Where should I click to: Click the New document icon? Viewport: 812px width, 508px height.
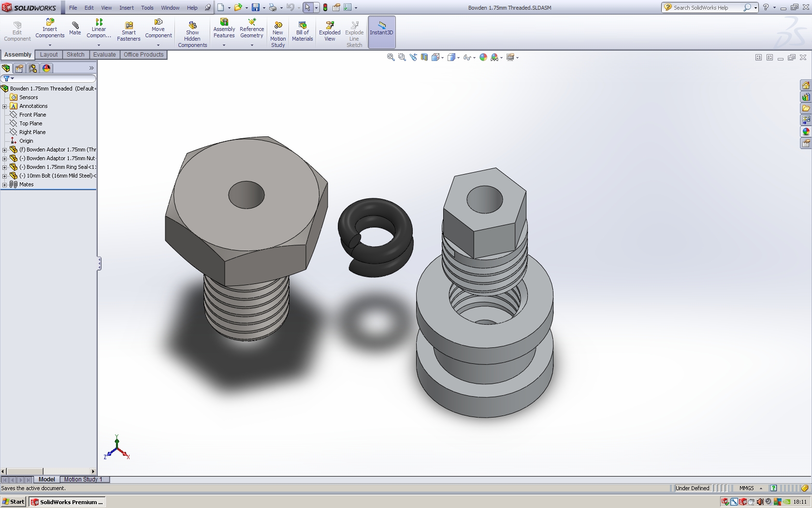pos(221,7)
